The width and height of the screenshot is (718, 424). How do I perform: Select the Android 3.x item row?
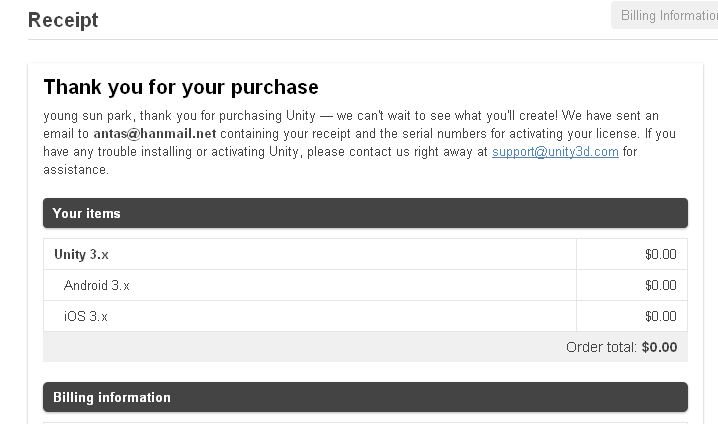click(x=365, y=285)
